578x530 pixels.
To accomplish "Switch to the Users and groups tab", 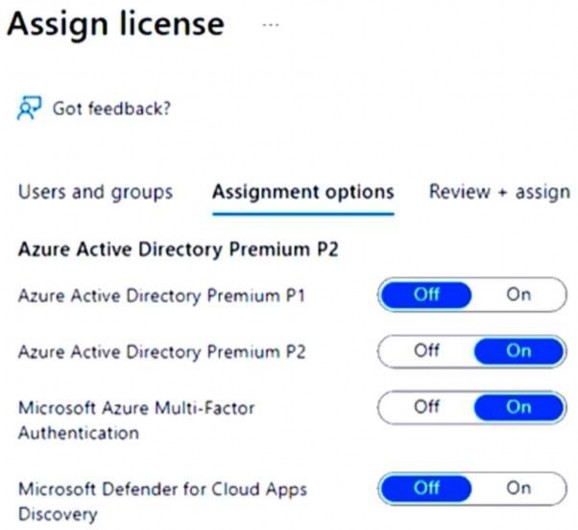I will point(95,192).
